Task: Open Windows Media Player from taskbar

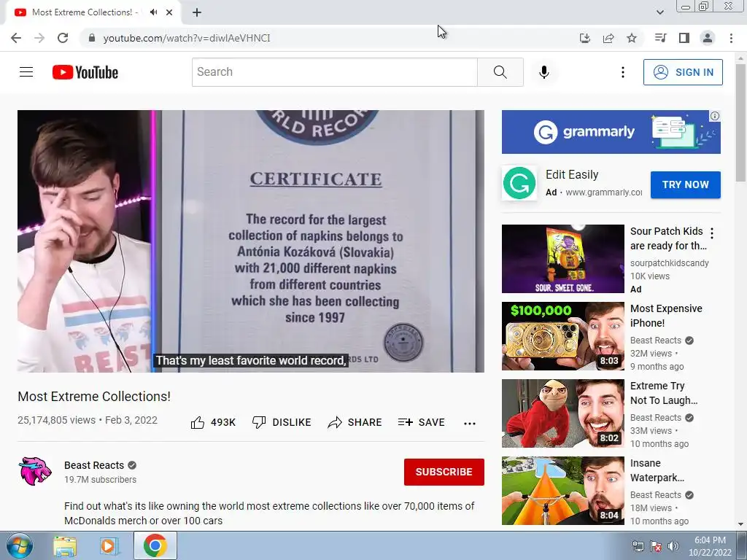Action: [109, 545]
